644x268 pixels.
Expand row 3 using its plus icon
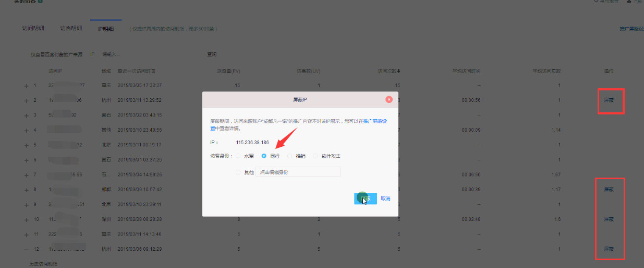point(26,115)
